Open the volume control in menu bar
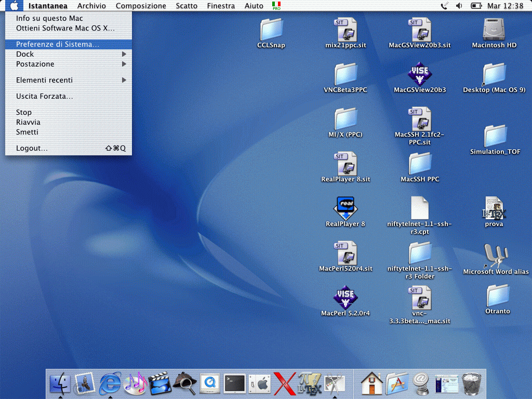The height and width of the screenshot is (399, 532). pyautogui.click(x=459, y=6)
